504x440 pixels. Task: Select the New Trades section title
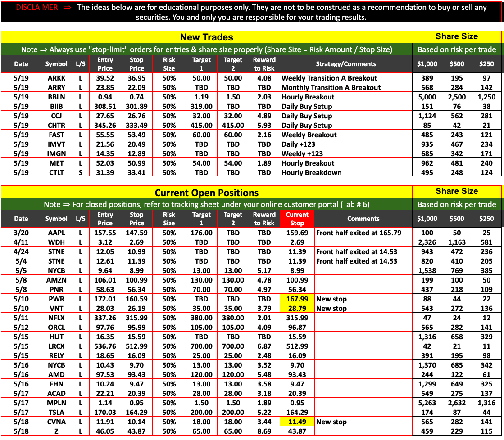click(x=206, y=37)
